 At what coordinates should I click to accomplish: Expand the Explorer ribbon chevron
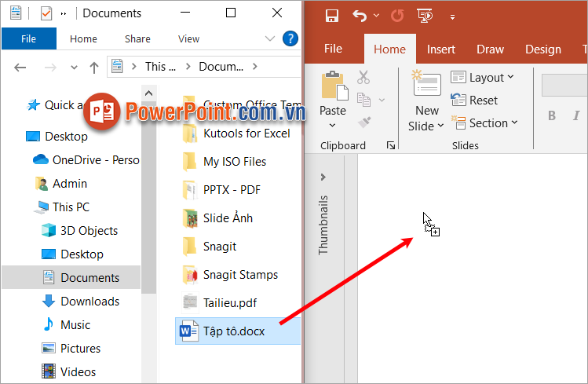tap(269, 38)
